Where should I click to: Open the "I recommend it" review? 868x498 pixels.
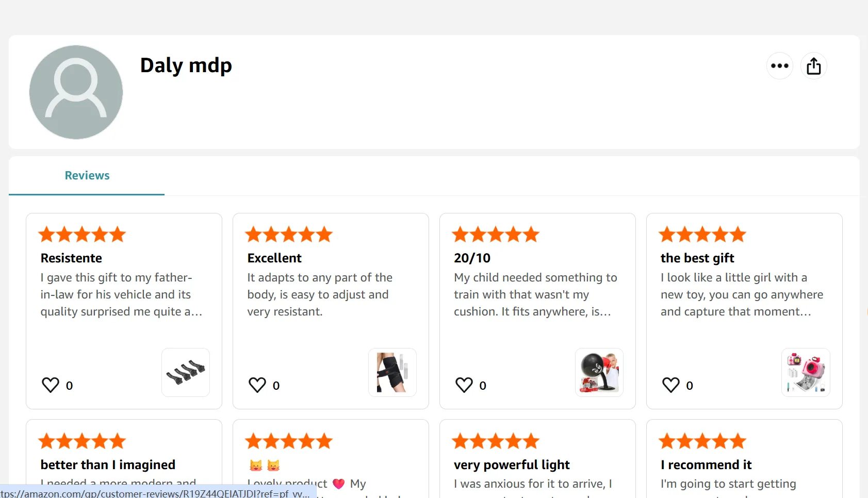point(706,465)
